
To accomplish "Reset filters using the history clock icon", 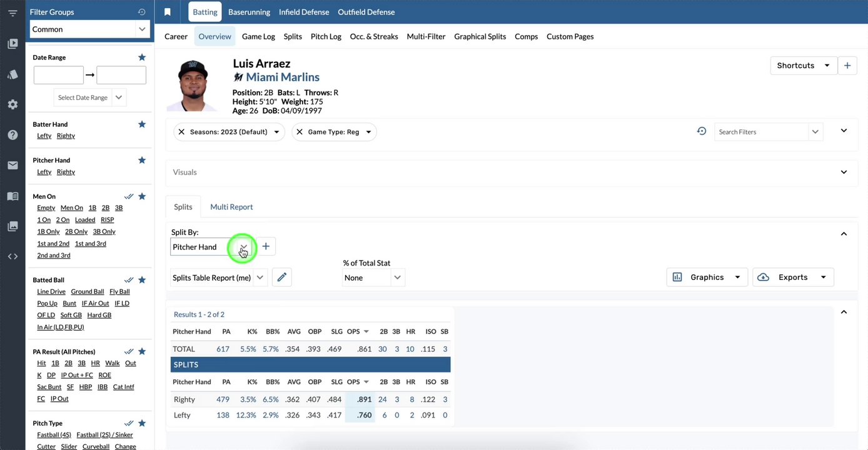I will click(x=702, y=131).
